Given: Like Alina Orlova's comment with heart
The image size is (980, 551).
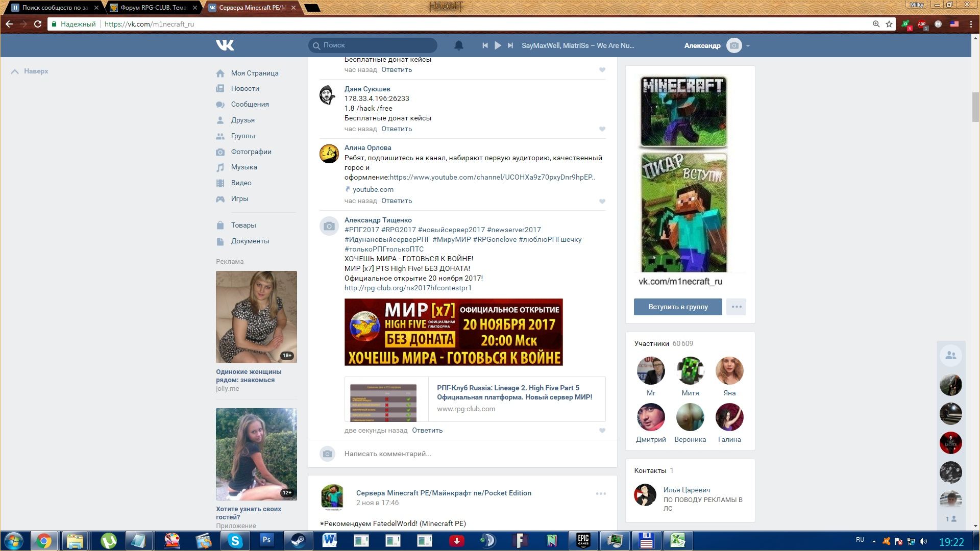Looking at the screenshot, I should (x=602, y=202).
